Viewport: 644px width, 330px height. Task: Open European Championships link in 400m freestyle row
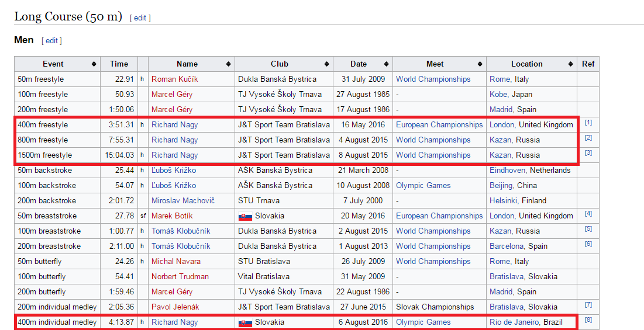coord(439,124)
